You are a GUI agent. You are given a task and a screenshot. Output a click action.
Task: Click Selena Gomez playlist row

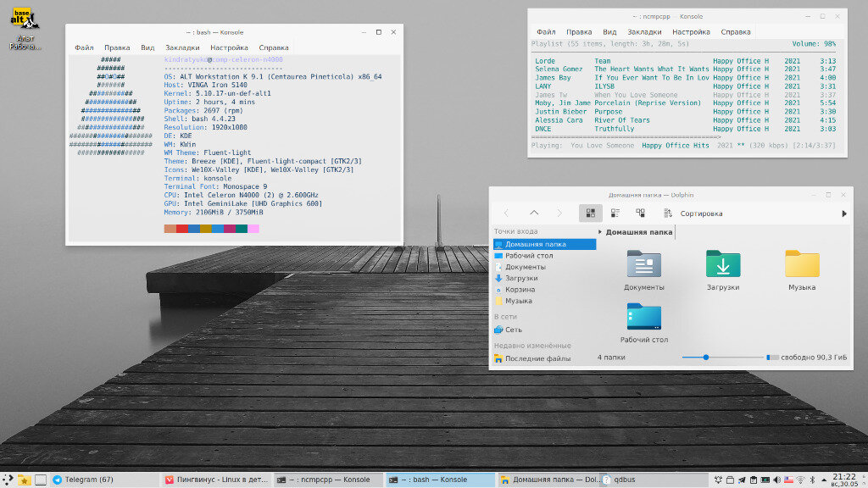pos(685,69)
